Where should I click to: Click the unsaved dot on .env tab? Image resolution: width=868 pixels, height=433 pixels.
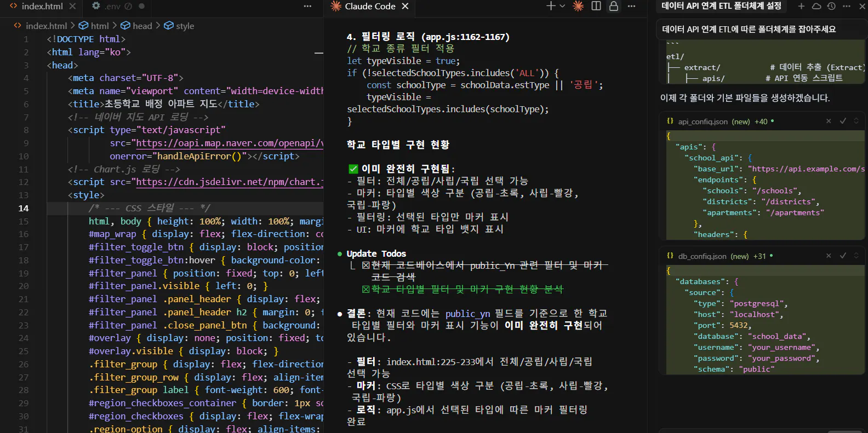(141, 6)
